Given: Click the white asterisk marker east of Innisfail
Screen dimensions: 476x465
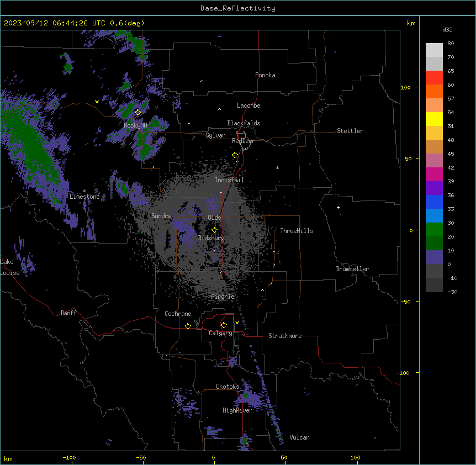Looking at the screenshot, I should coord(277,167).
